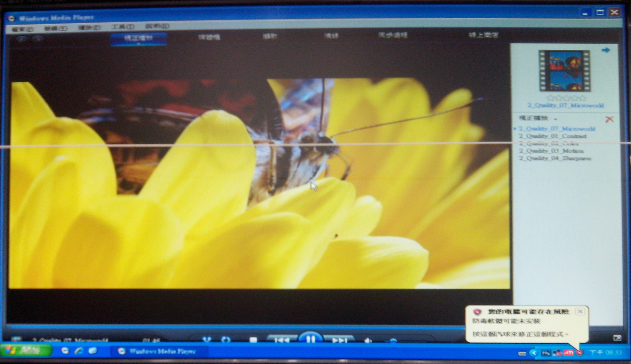Switch to the 媒體櫃 library tab
The height and width of the screenshot is (364, 631).
tap(209, 37)
